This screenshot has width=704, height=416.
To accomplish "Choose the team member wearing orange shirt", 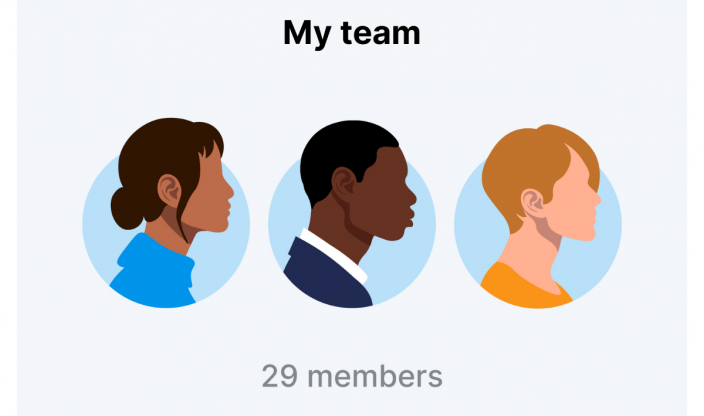I will click(538, 216).
